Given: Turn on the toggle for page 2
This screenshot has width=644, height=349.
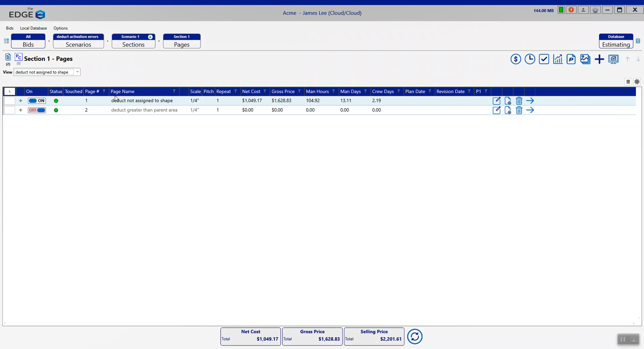Looking at the screenshot, I should tap(37, 110).
